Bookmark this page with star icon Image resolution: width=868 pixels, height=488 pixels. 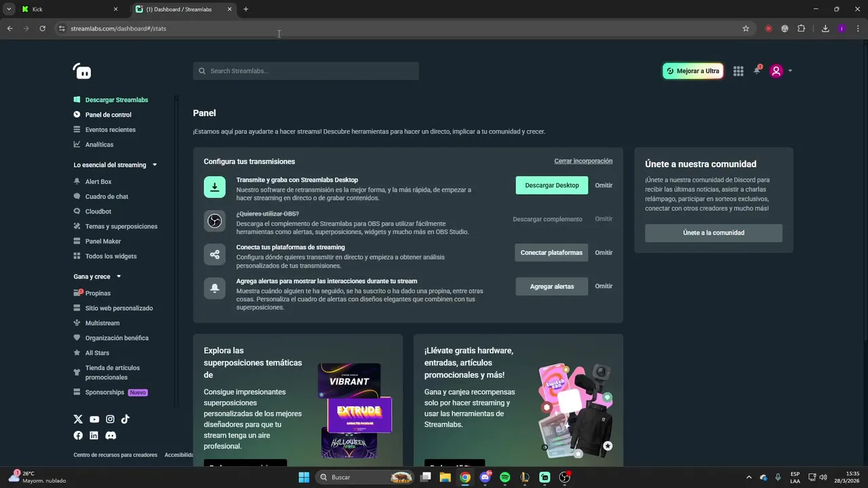pyautogui.click(x=746, y=28)
